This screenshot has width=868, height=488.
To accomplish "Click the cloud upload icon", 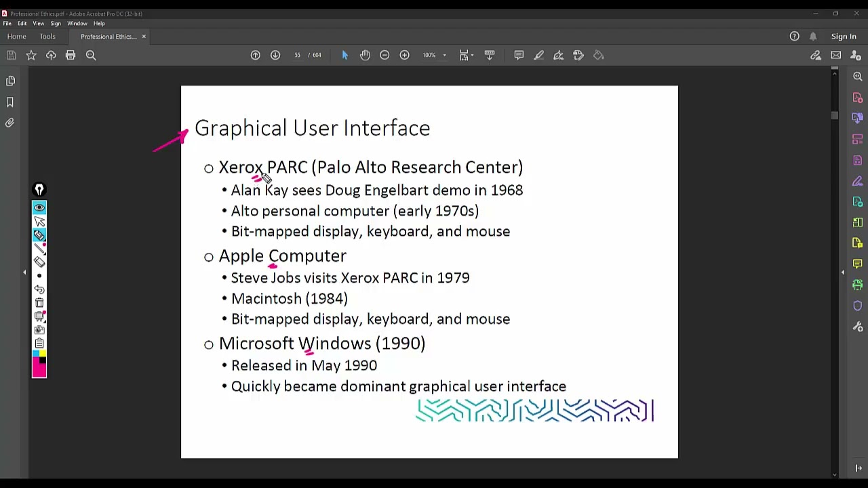I will (51, 55).
